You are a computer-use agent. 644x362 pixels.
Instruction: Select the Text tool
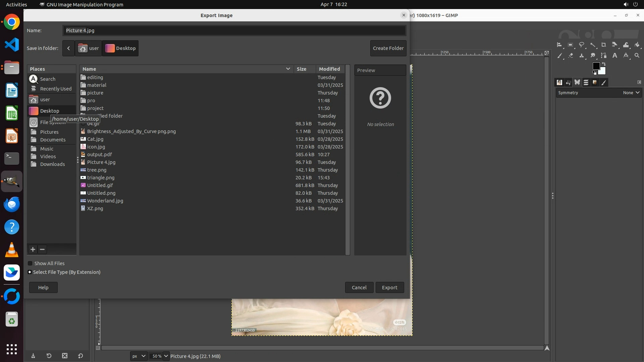[x=615, y=56]
